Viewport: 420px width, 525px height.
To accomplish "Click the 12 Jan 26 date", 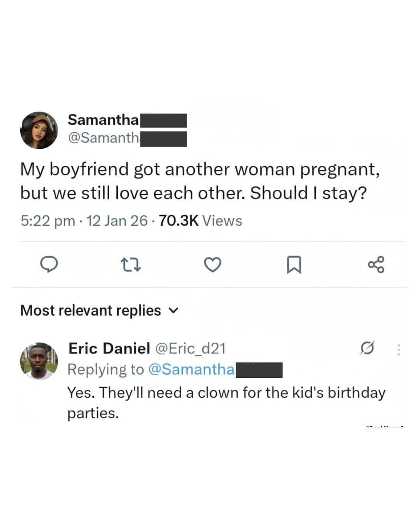I will coord(117,221).
